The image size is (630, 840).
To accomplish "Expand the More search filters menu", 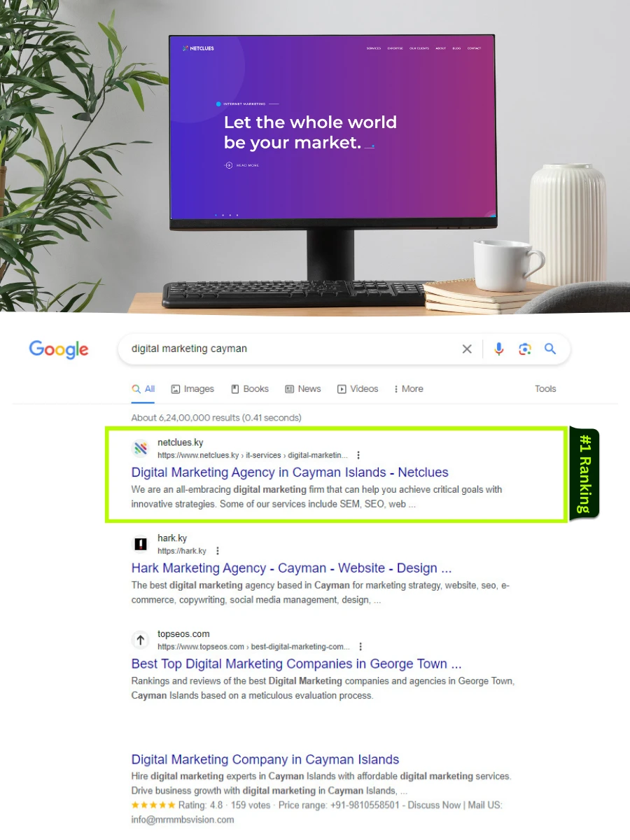I will (408, 389).
